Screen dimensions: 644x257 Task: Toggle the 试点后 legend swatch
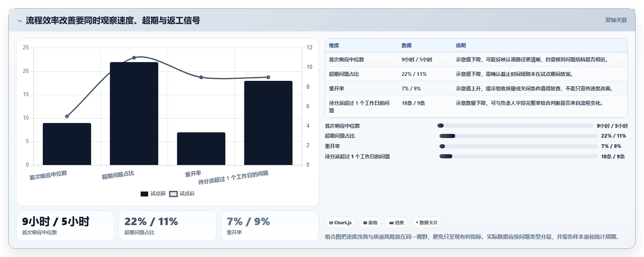tap(173, 194)
